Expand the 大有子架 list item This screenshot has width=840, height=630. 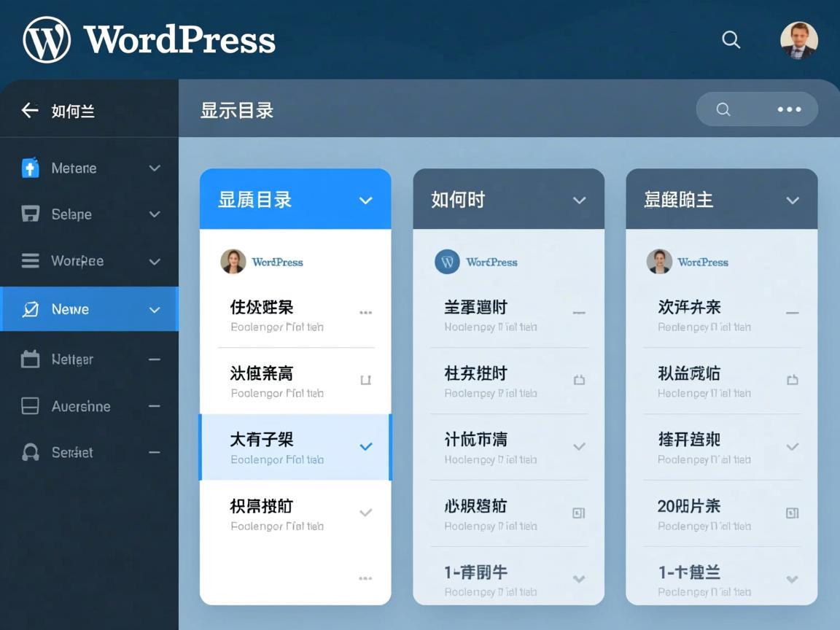pos(365,447)
